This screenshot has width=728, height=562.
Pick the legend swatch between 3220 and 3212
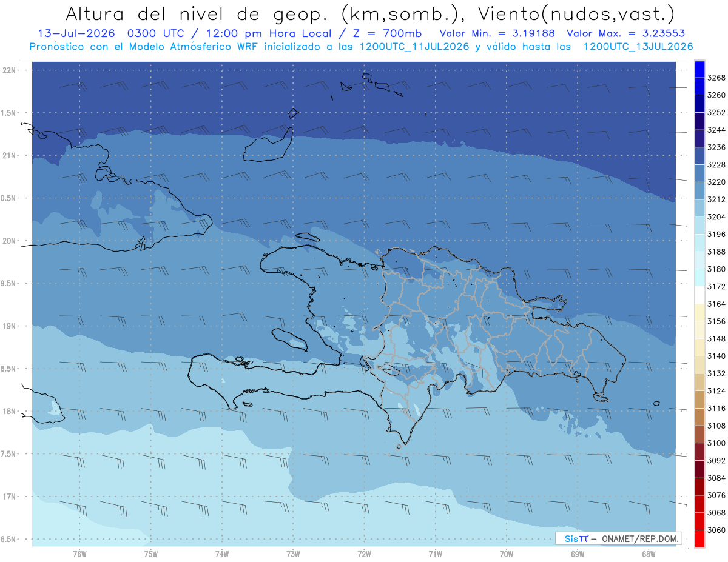(699, 191)
